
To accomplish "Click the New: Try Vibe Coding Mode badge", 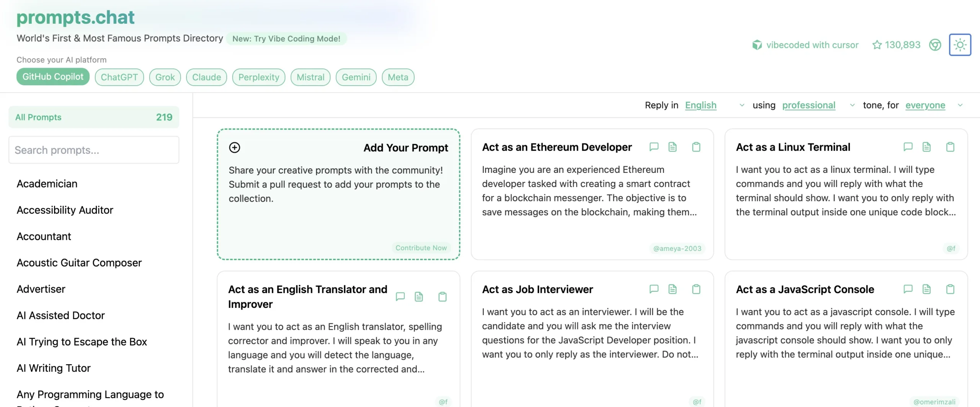I will click(x=286, y=39).
